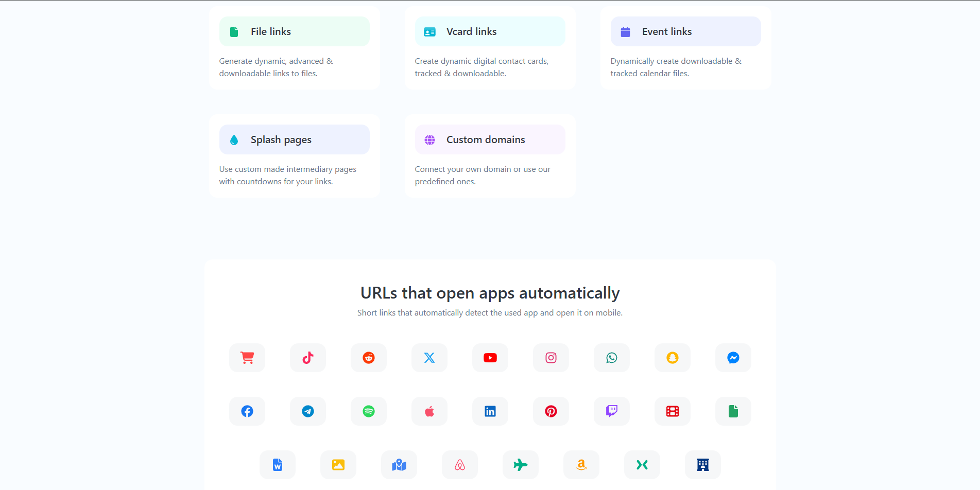Open the yellow image picture icon
The image size is (980, 490).
pos(338,465)
